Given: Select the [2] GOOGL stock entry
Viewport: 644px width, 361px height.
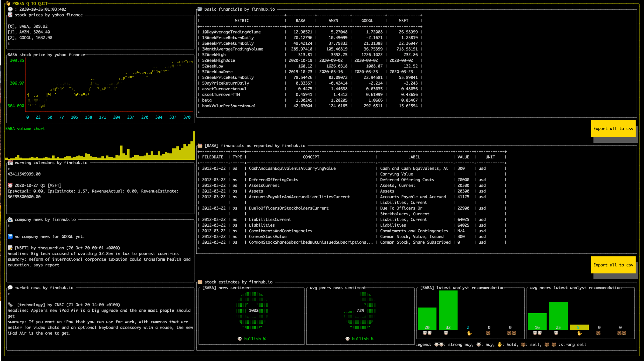Looking at the screenshot, I should [x=30, y=38].
